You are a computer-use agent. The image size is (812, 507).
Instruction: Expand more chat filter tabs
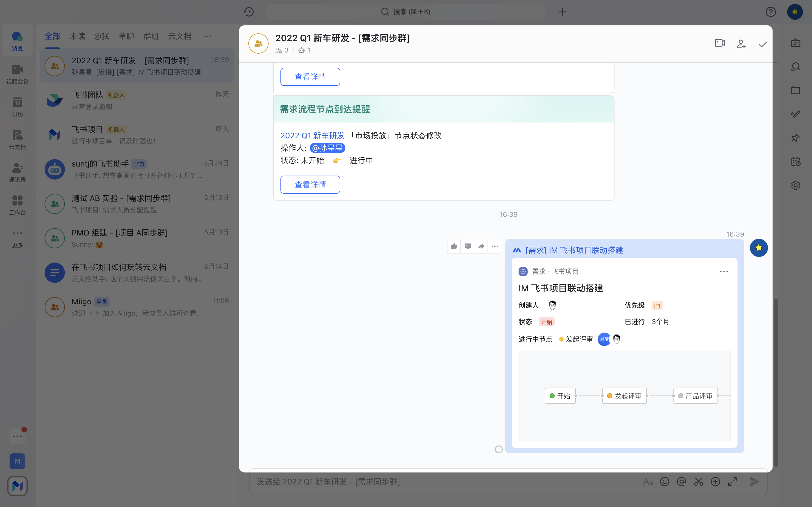pos(207,36)
